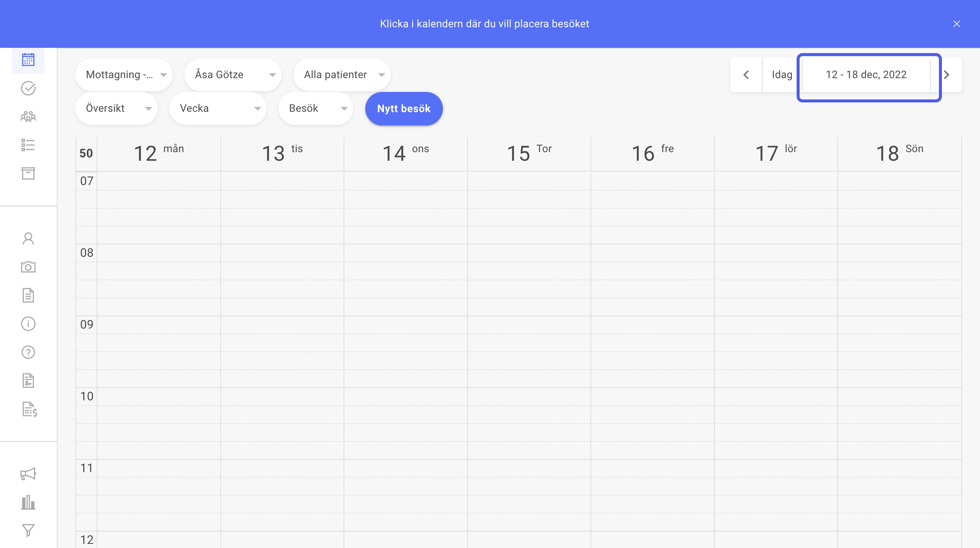Screen dimensions: 980x548
Task: Expand the Vecka view dropdown
Action: tap(218, 108)
